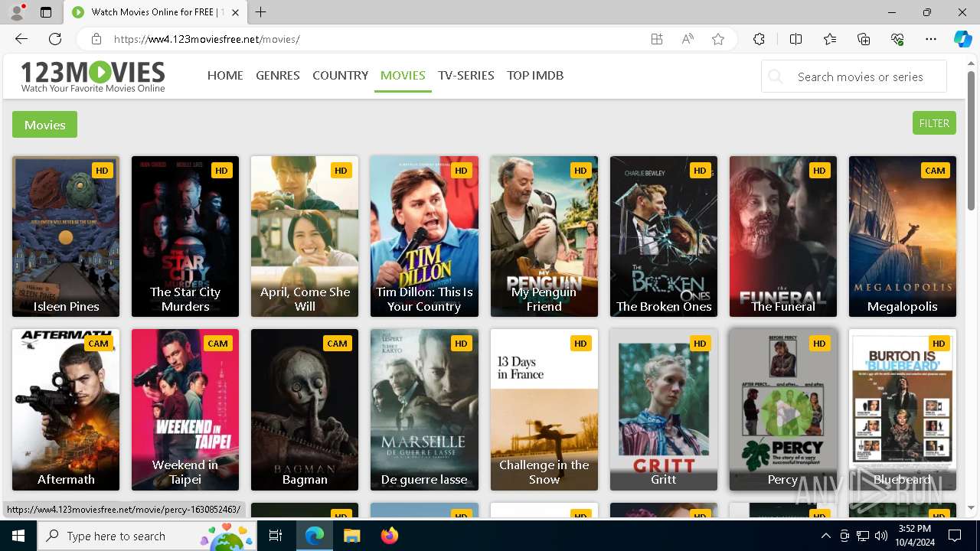980x551 pixels.
Task: Open File Explorer from taskbar
Action: [351, 536]
